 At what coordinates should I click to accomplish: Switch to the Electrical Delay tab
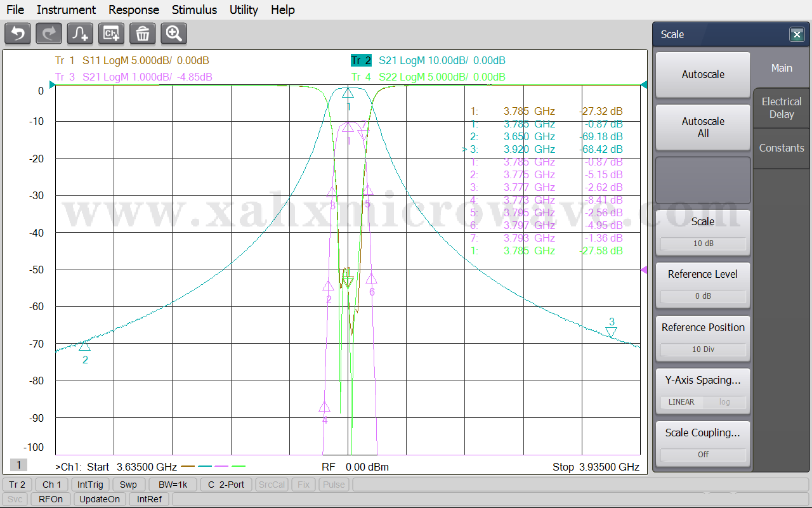[x=782, y=108]
